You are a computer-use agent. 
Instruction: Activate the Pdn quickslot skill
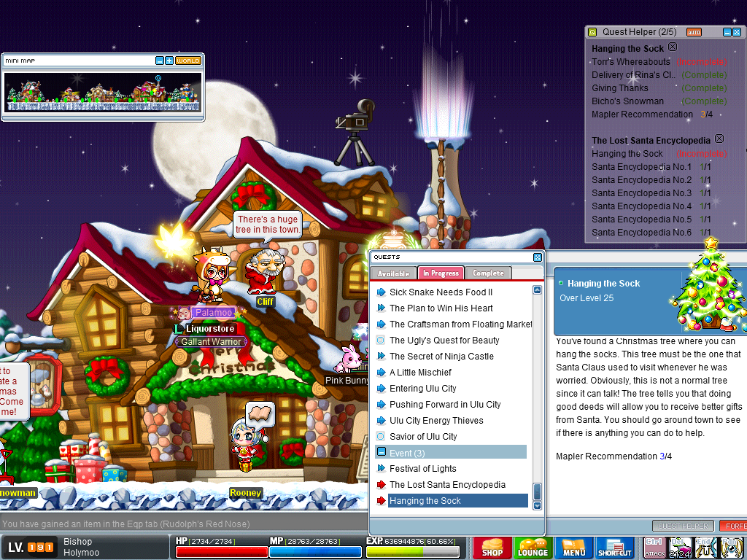point(731,548)
